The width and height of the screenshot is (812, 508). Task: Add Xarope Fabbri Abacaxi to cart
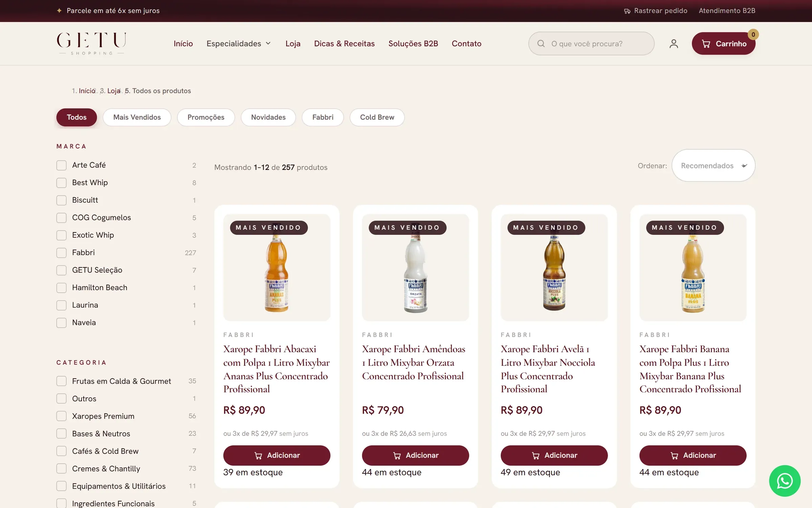point(277,456)
